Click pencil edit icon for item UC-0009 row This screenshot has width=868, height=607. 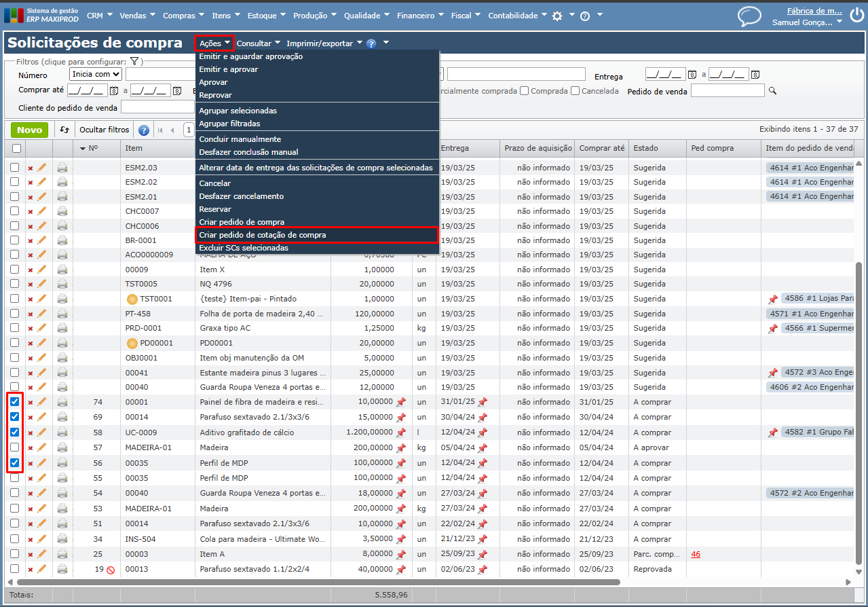pos(42,432)
